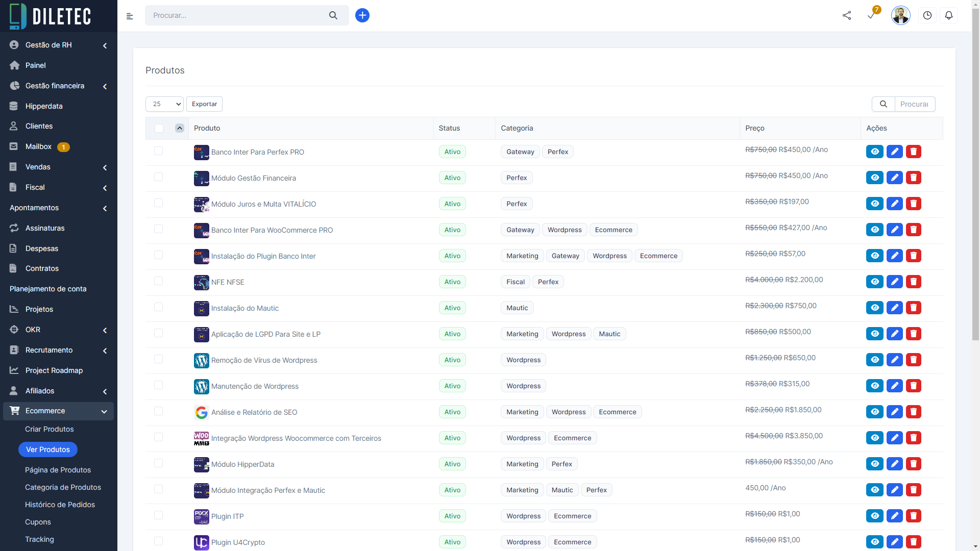
Task: Select the Instalação do Mautic row checkbox
Action: tap(158, 307)
